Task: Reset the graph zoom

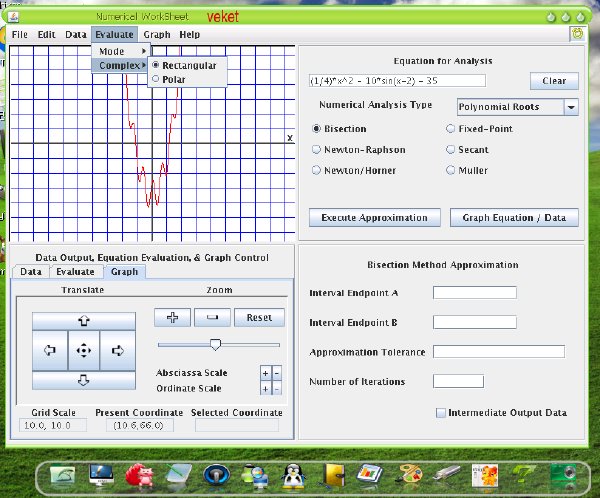Action: tap(259, 317)
